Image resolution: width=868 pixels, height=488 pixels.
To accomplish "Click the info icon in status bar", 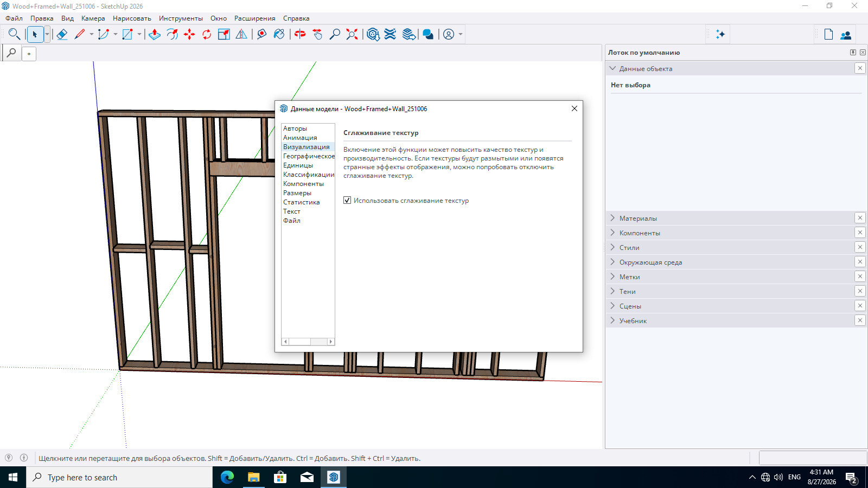I will click(24, 458).
